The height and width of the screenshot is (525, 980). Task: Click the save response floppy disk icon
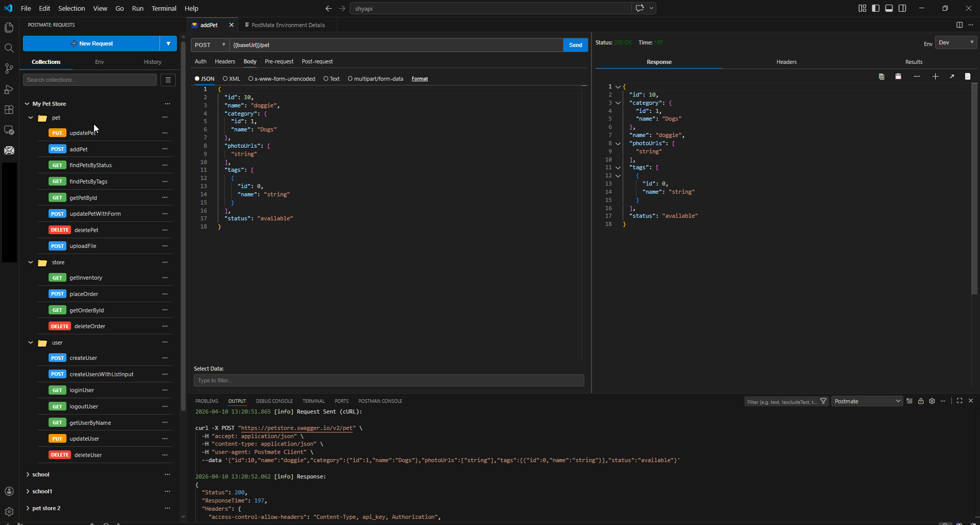[x=898, y=77]
